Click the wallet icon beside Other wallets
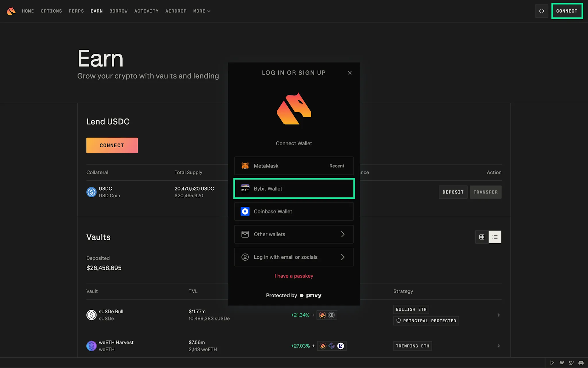Image resolution: width=588 pixels, height=368 pixels. (245, 234)
